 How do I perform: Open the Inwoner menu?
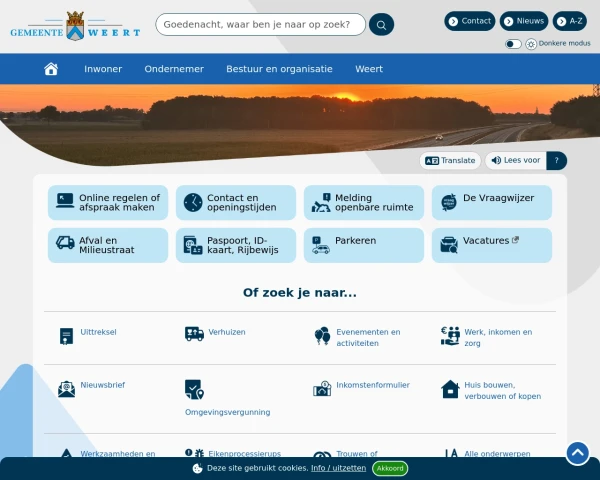tap(103, 69)
